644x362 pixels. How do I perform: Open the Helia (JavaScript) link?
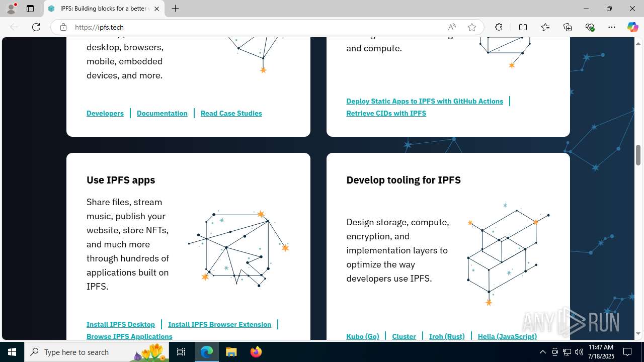pyautogui.click(x=507, y=336)
